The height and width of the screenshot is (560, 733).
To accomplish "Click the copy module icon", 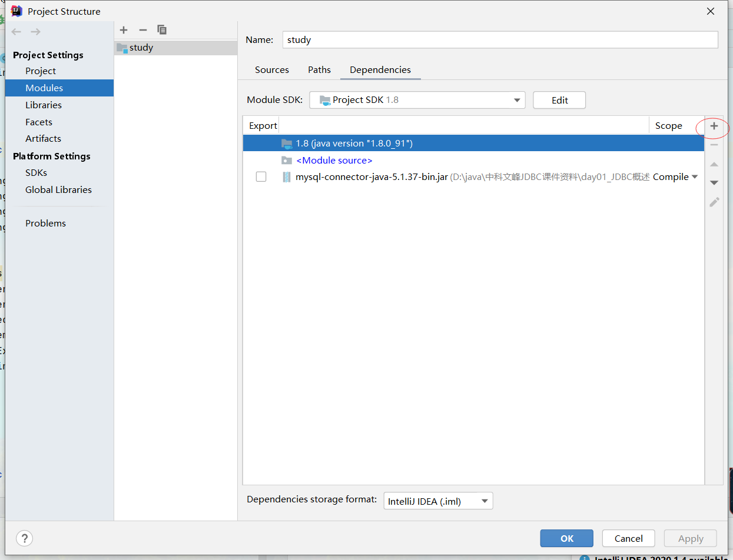I will (x=162, y=30).
